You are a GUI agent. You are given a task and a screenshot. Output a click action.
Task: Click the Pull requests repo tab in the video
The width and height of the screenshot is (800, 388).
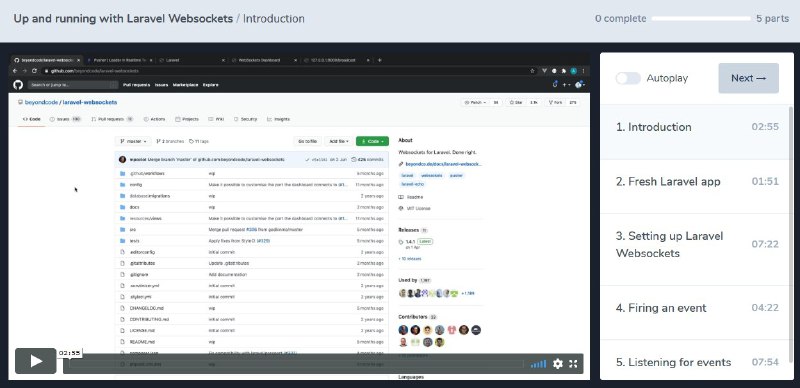[112, 119]
